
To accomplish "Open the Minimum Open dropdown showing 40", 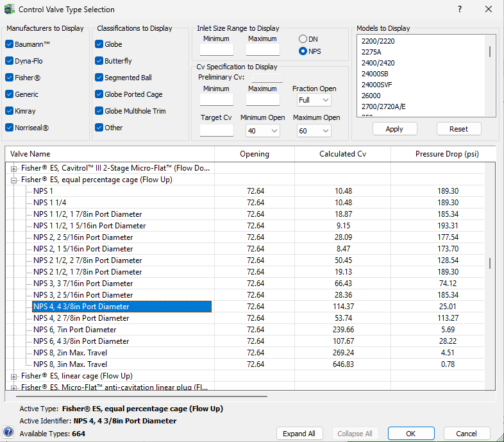I will [263, 131].
